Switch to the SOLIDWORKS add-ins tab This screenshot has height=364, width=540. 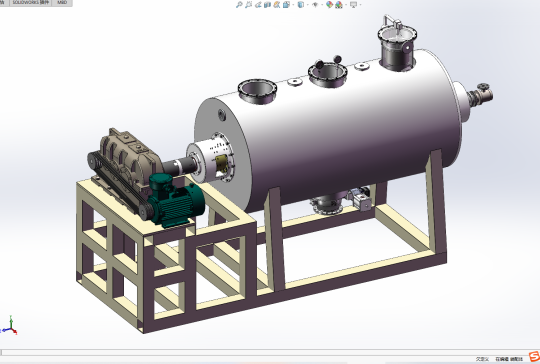(x=31, y=2)
